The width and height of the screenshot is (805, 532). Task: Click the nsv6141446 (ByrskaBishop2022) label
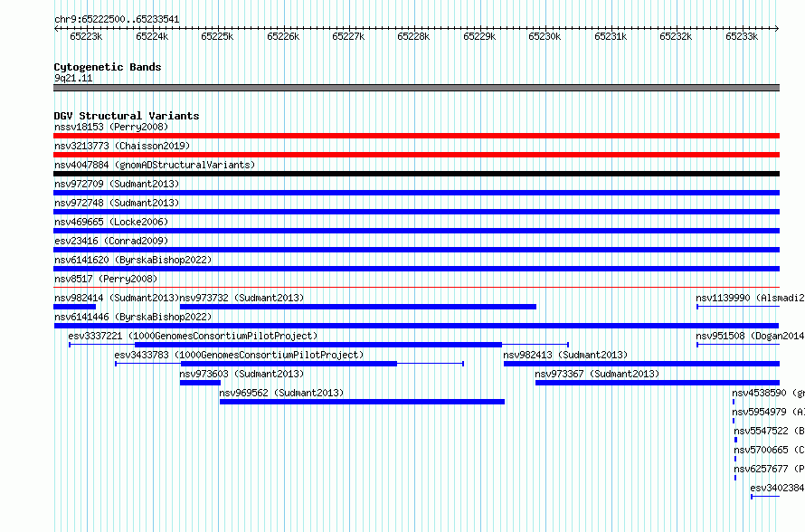point(133,317)
